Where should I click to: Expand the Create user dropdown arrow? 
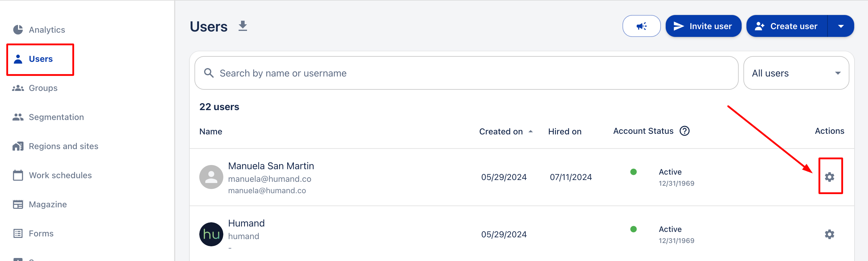(x=841, y=26)
